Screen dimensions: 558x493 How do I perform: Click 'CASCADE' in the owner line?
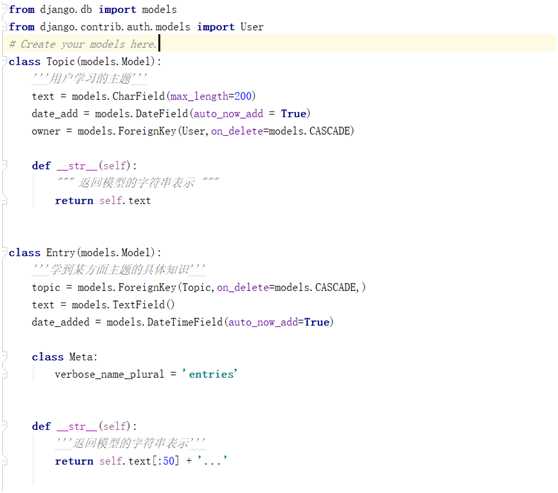click(x=330, y=131)
